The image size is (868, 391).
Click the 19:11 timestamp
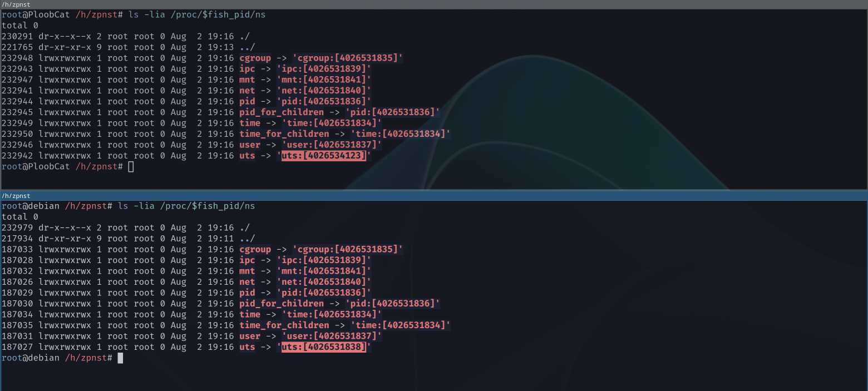pos(221,239)
